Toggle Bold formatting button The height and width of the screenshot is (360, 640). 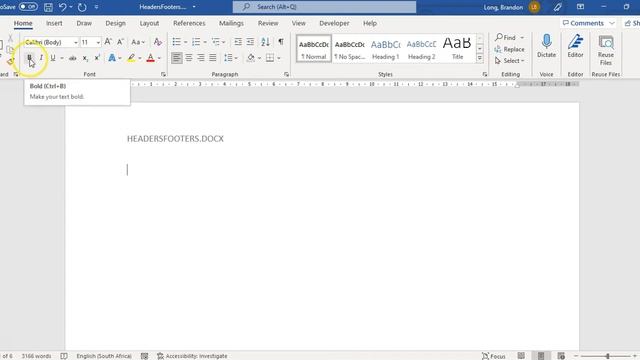[x=29, y=58]
